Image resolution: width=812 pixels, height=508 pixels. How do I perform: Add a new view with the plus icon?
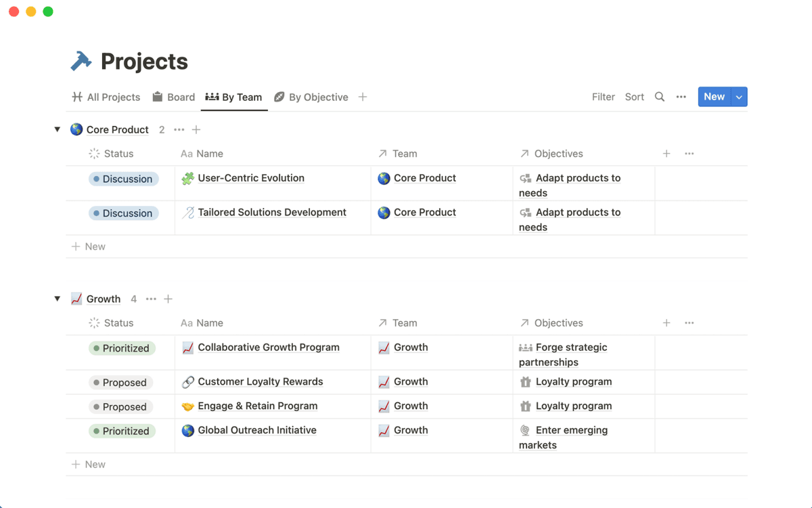click(x=363, y=97)
